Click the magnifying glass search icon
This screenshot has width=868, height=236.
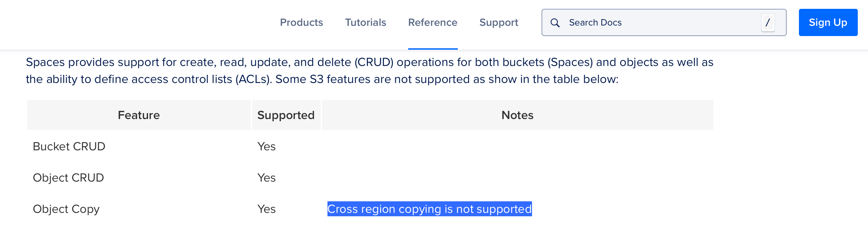(556, 23)
